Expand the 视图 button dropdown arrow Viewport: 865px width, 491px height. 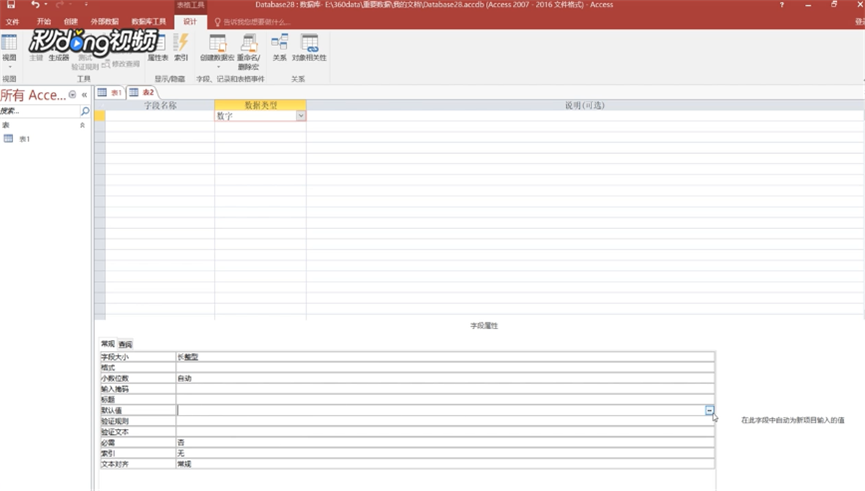click(x=9, y=67)
